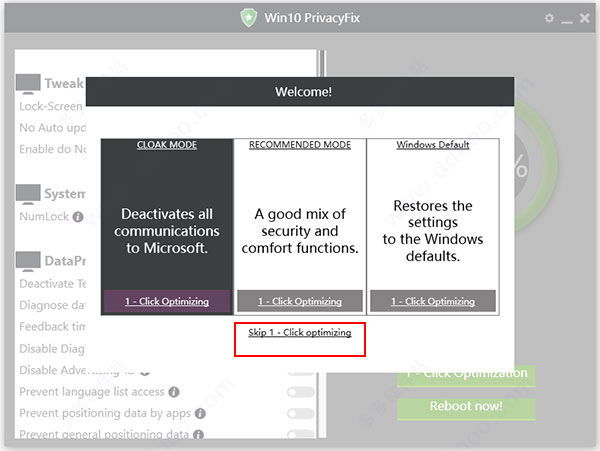Select the CLOAK MODE heading
The image size is (600, 451).
coord(167,145)
